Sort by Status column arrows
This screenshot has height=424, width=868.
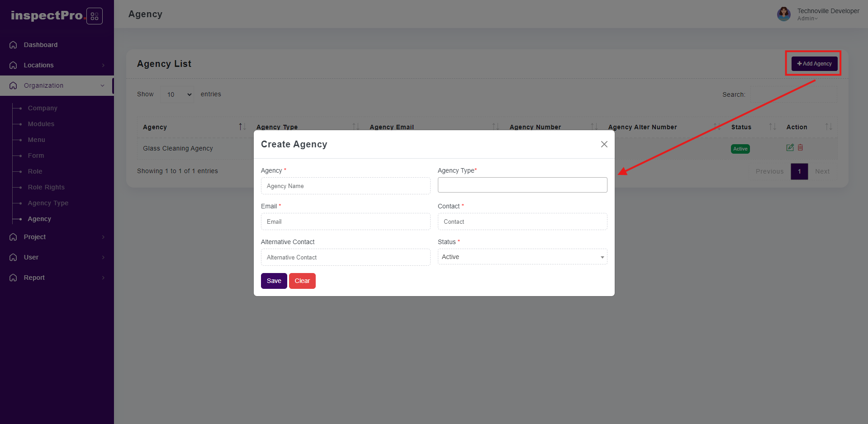(772, 127)
